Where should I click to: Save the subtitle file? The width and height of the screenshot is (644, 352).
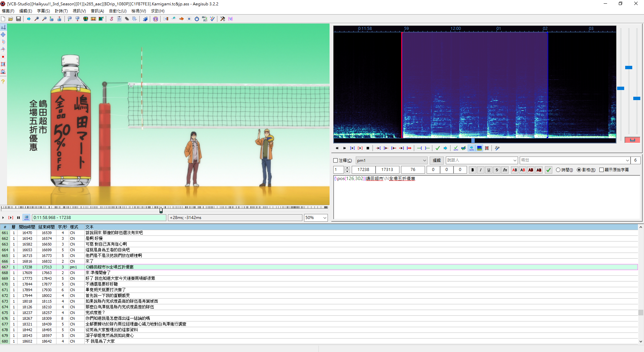pos(18,19)
